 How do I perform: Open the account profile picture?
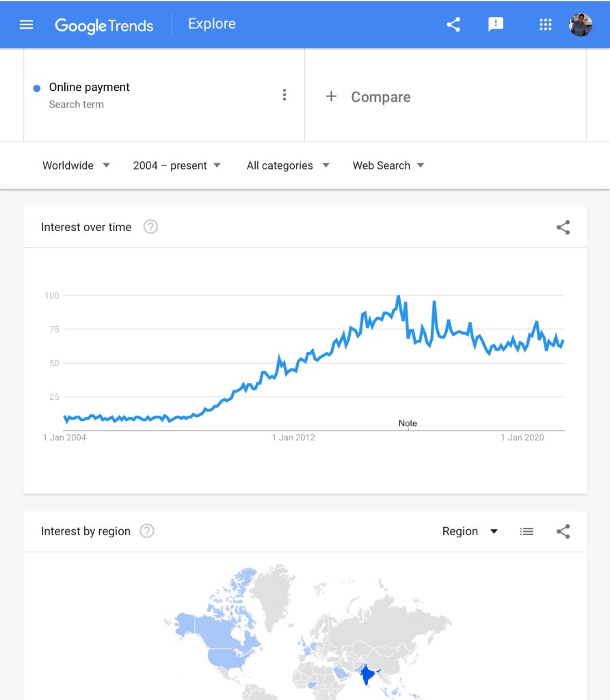pyautogui.click(x=581, y=25)
